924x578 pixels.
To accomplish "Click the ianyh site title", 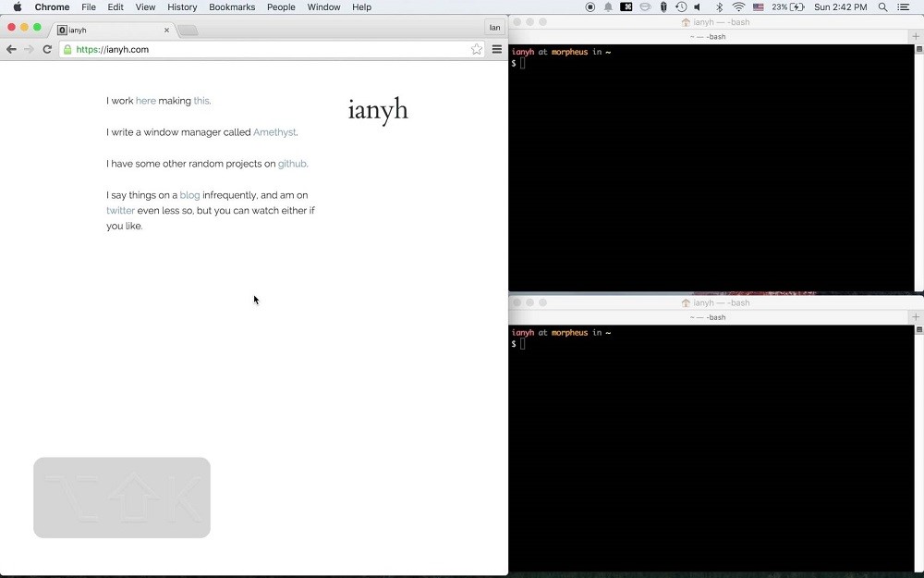I will coord(378,110).
